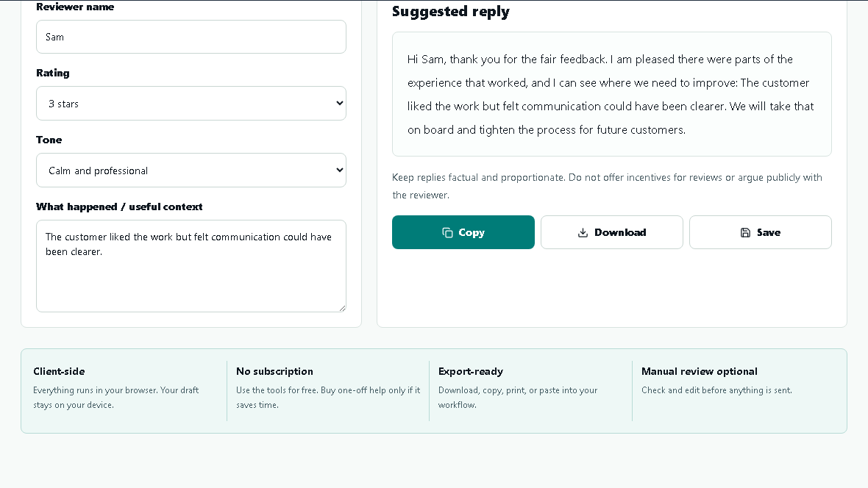Click 'Use the tools for free' description
Viewport: 868px width, 488px height.
pos(328,398)
